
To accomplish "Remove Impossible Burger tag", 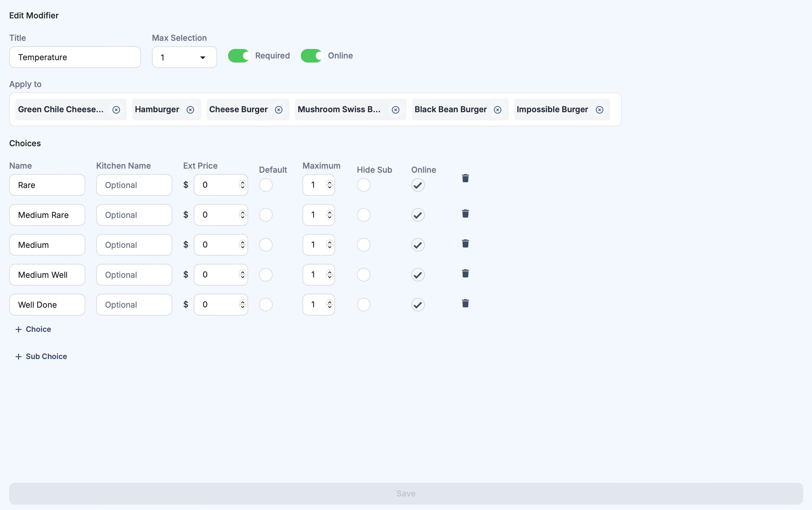I will [x=600, y=110].
